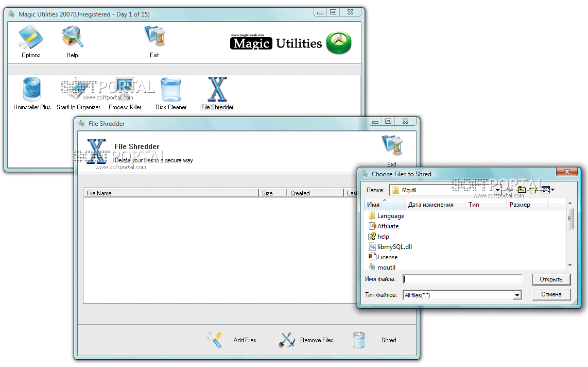The height and width of the screenshot is (367, 588).
Task: Click the file list scrollbar down arrow
Action: click(570, 265)
